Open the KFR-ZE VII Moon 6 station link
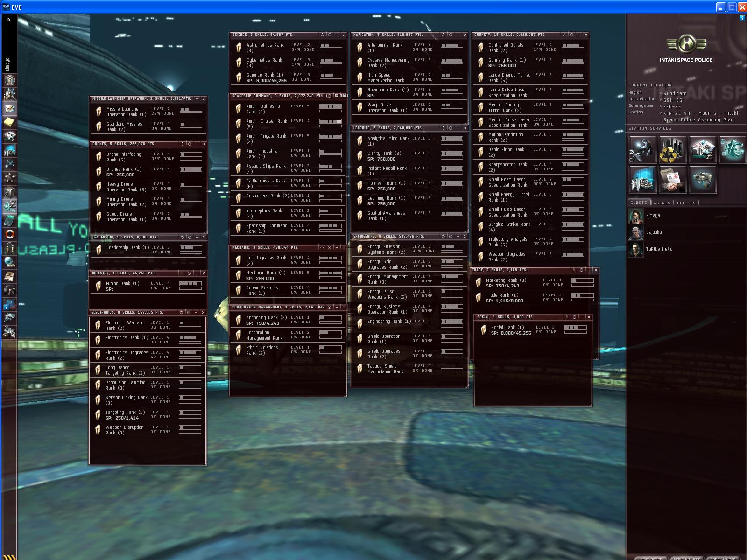Image resolution: width=747 pixels, height=560 pixels. tap(701, 116)
